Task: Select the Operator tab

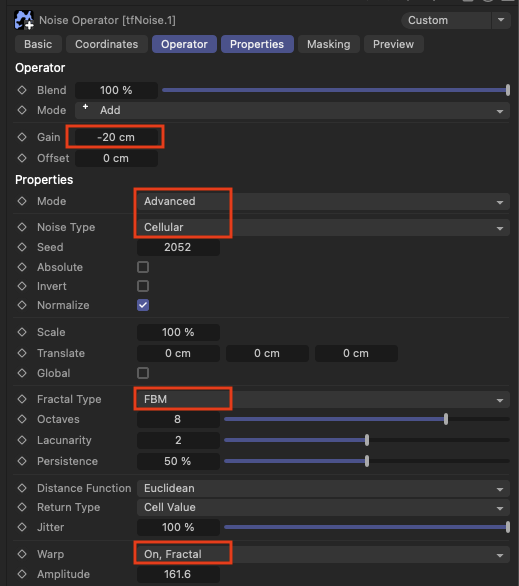Action: pos(184,44)
